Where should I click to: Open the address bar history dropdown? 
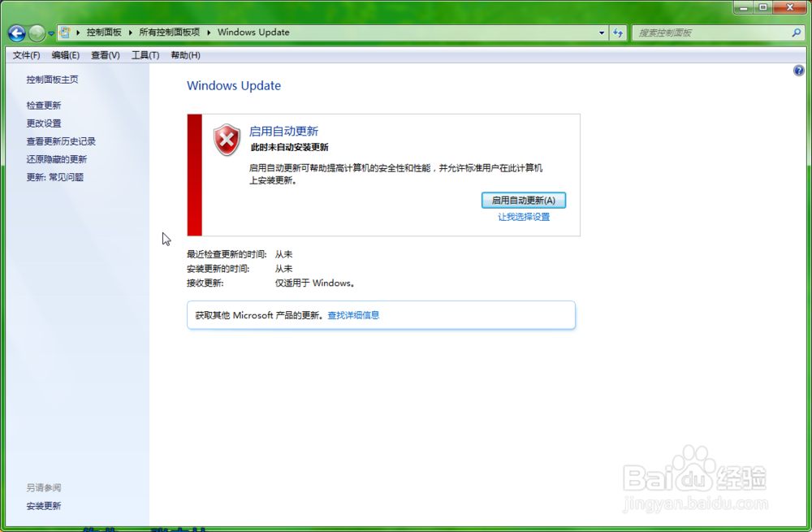pyautogui.click(x=601, y=32)
